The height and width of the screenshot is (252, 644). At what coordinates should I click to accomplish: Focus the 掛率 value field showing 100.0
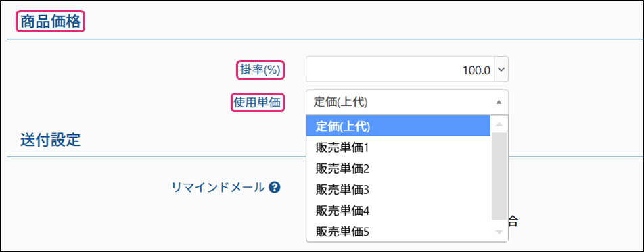tap(400, 70)
